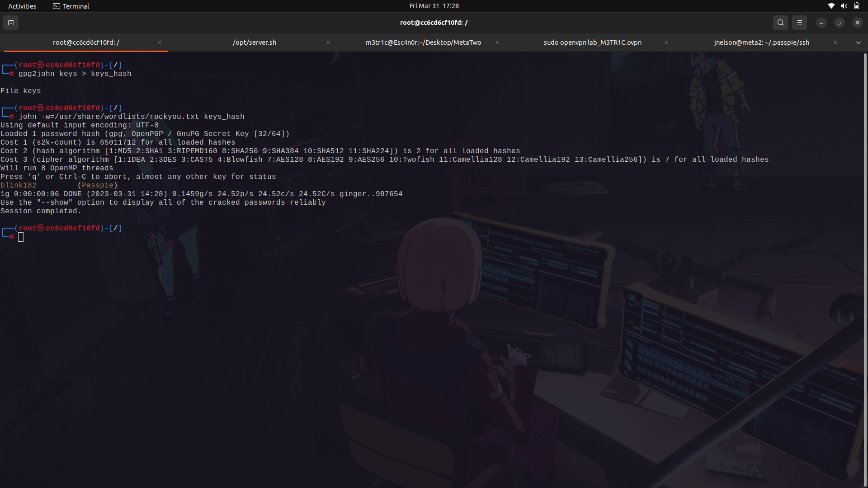
Task: Open the terminal hamburger menu
Action: coord(800,23)
